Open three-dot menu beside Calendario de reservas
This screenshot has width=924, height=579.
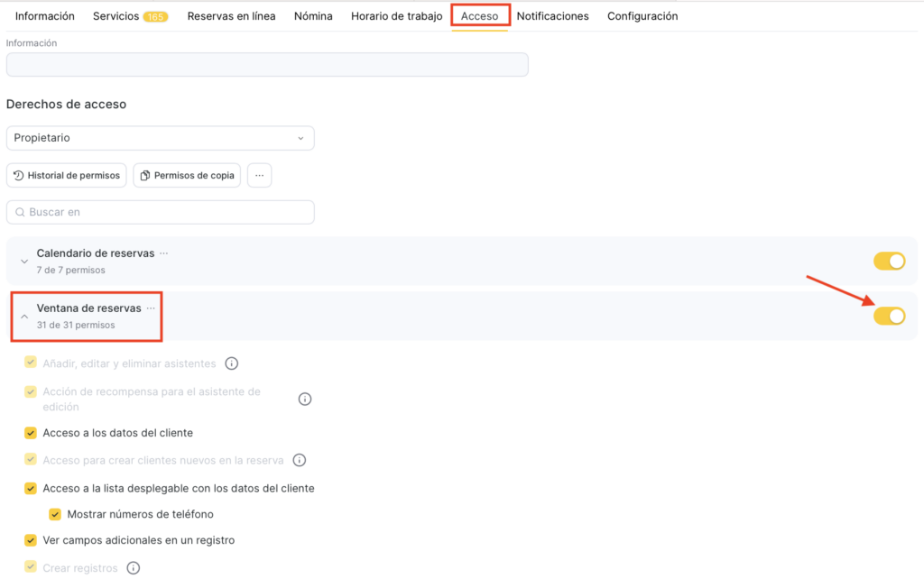click(163, 253)
